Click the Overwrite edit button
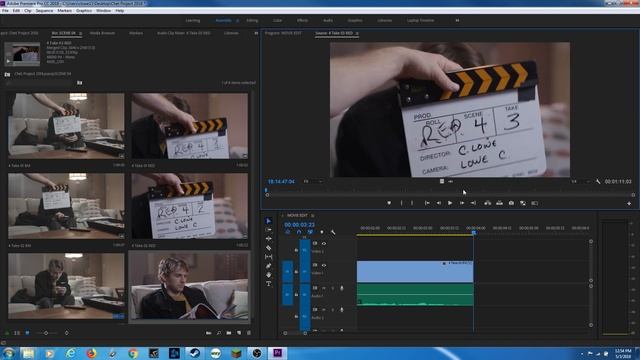This screenshot has height=360, width=640. (x=499, y=203)
